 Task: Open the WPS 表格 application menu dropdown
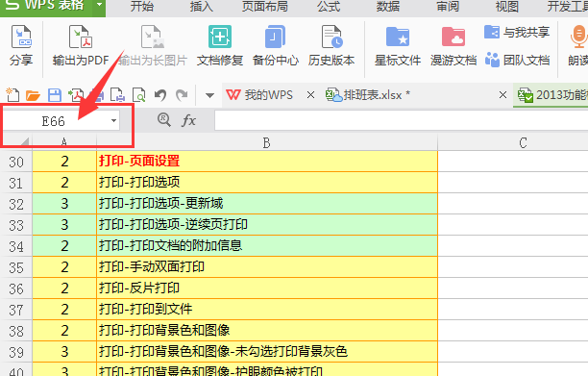click(99, 5)
